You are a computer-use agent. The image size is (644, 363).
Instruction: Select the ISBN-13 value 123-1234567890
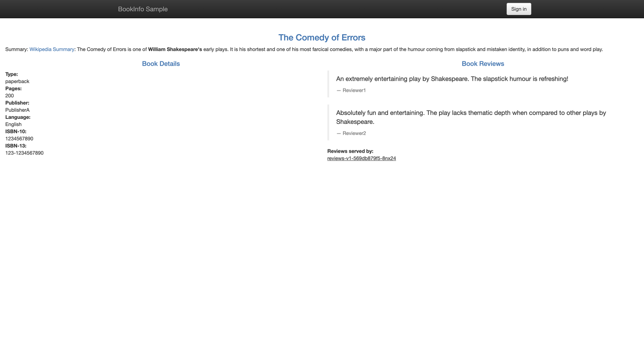25,153
